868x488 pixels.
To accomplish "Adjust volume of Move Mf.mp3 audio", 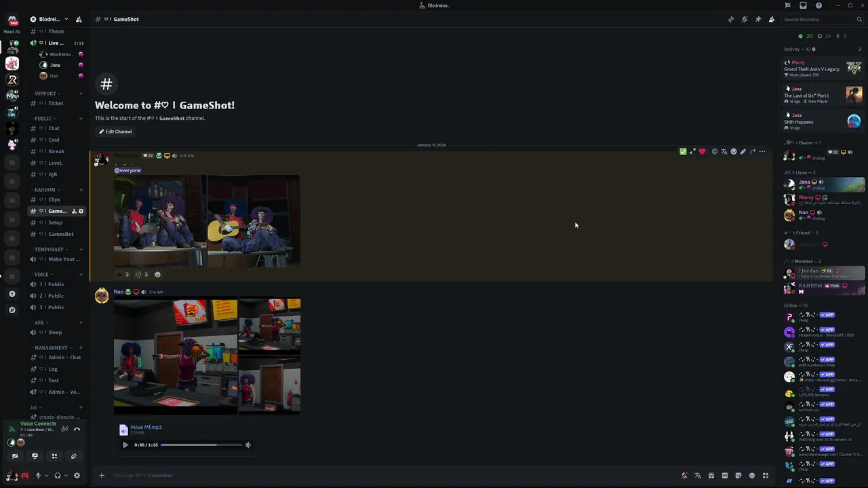I will point(248,445).
